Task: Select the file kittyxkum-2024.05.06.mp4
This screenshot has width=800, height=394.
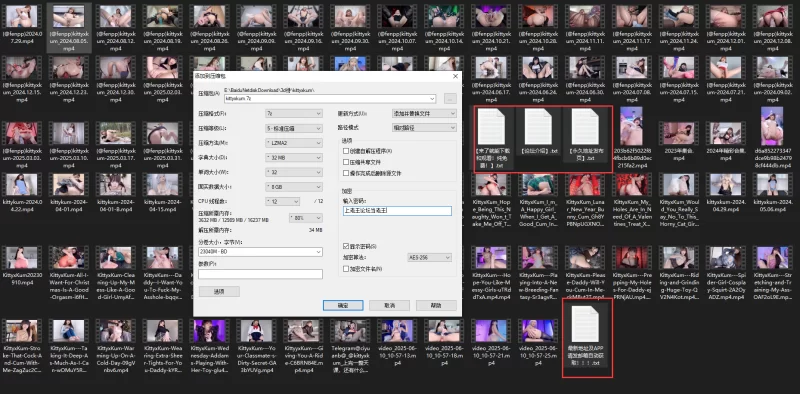Action: point(773,193)
